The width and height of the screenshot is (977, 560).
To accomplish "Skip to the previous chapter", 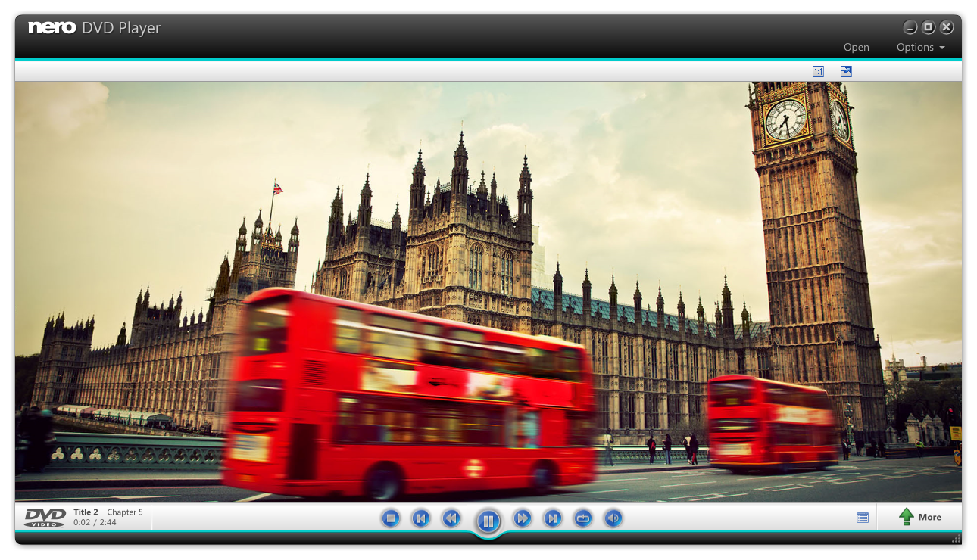I will 420,519.
